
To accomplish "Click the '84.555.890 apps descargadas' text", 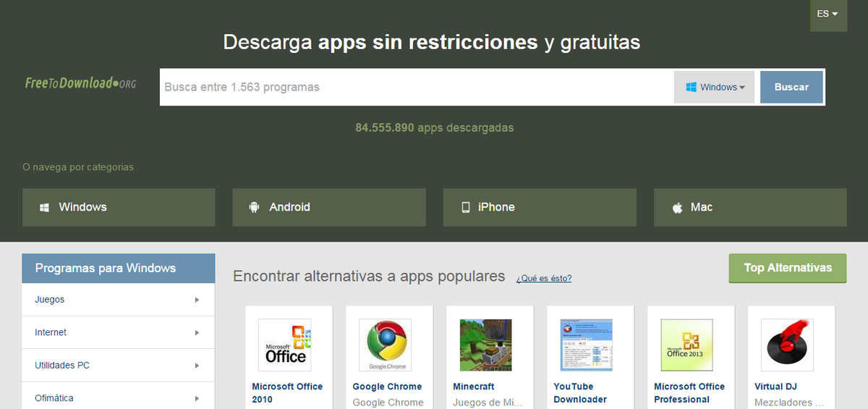I will coord(434,127).
